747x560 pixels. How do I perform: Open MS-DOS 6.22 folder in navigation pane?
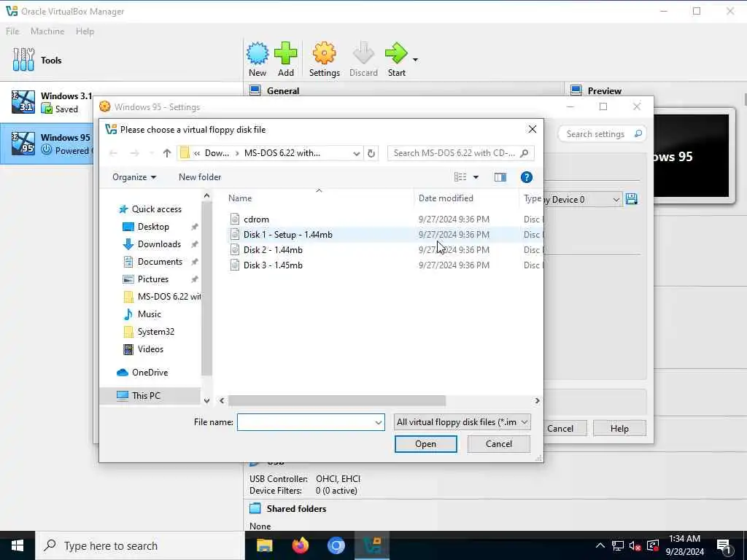pos(162,297)
